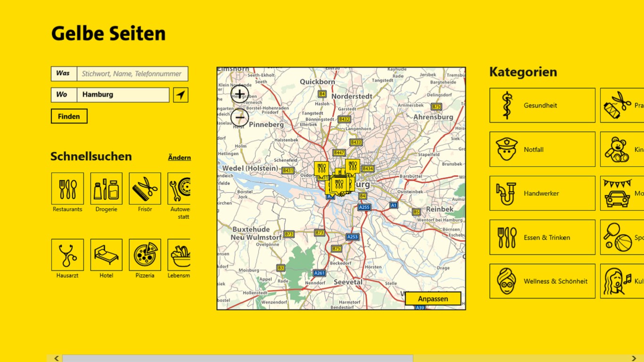This screenshot has width=644, height=362.
Task: Click the Anpassen button on the map
Action: tap(433, 299)
